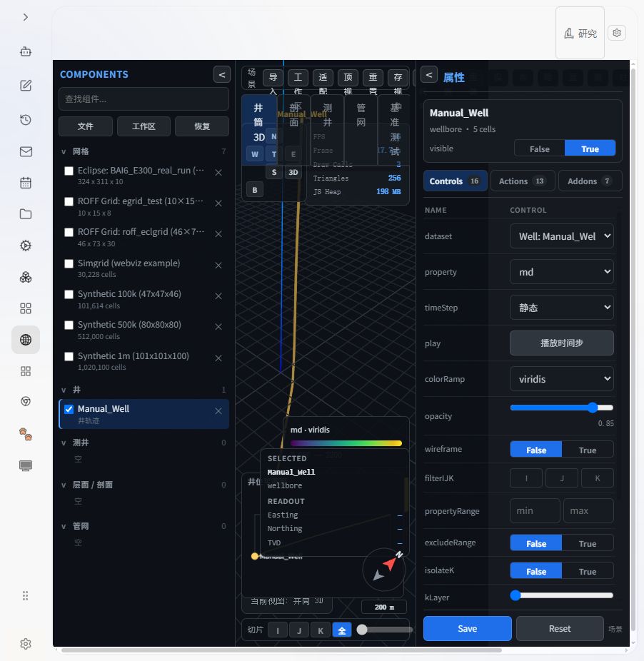
Task: Set visible to False
Action: point(540,148)
